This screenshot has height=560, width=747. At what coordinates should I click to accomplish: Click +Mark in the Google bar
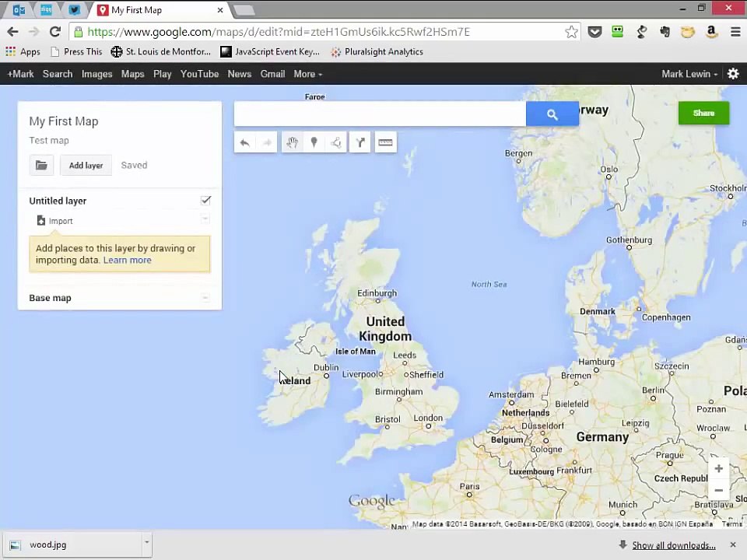[x=20, y=74]
